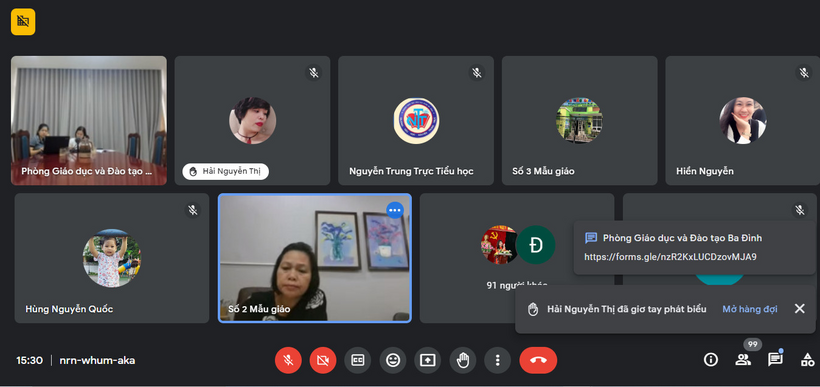Click the Số 3 Mẫu giáo avatar
This screenshot has width=820, height=387.
coord(579,120)
